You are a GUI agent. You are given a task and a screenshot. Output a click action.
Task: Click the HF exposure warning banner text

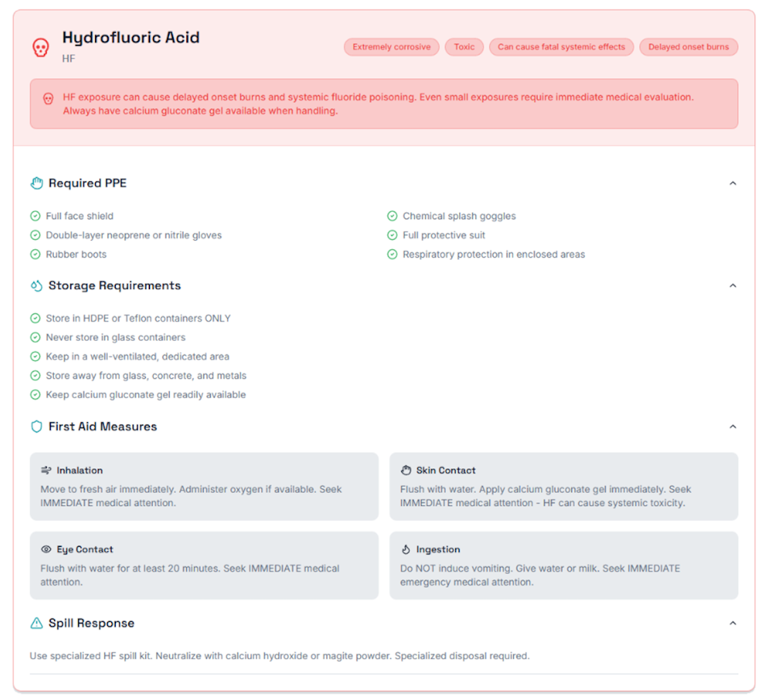click(379, 104)
